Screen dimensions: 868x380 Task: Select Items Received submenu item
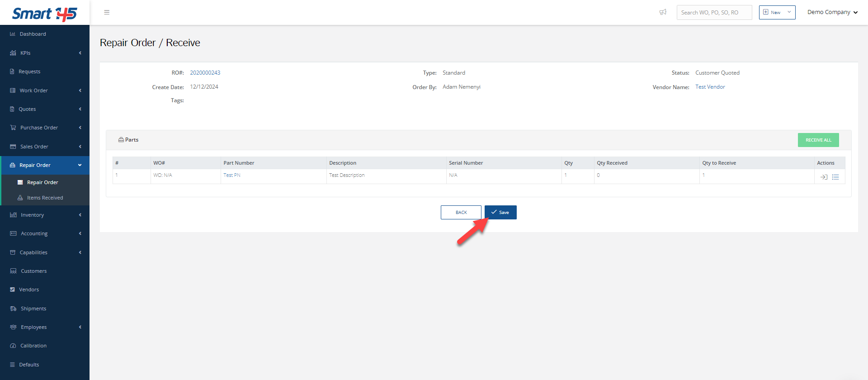pyautogui.click(x=45, y=198)
